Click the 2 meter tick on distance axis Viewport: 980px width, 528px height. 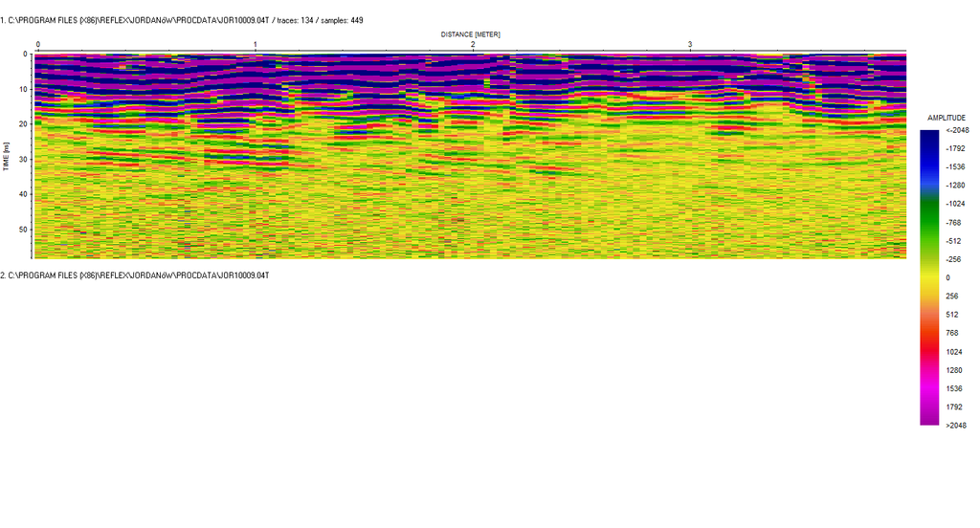[473, 45]
